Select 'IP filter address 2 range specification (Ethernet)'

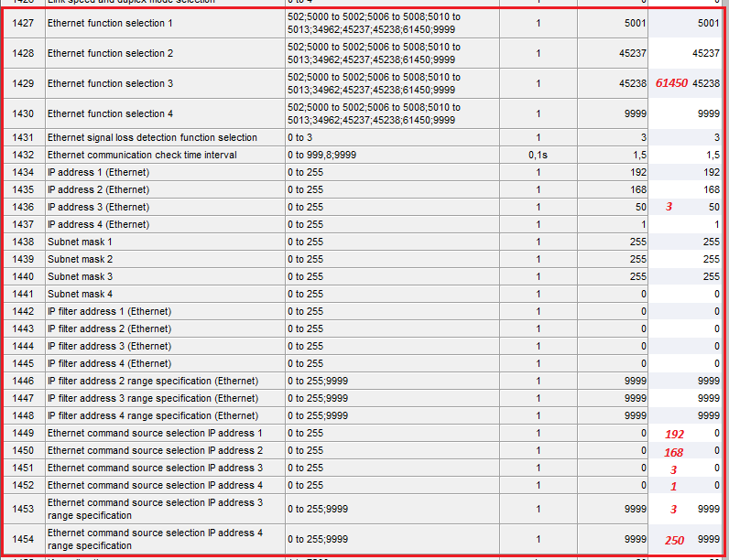pyautogui.click(x=165, y=382)
